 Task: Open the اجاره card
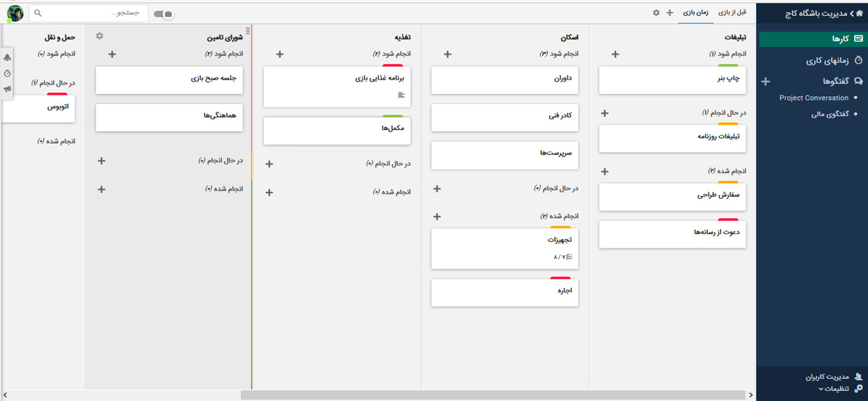tap(505, 293)
